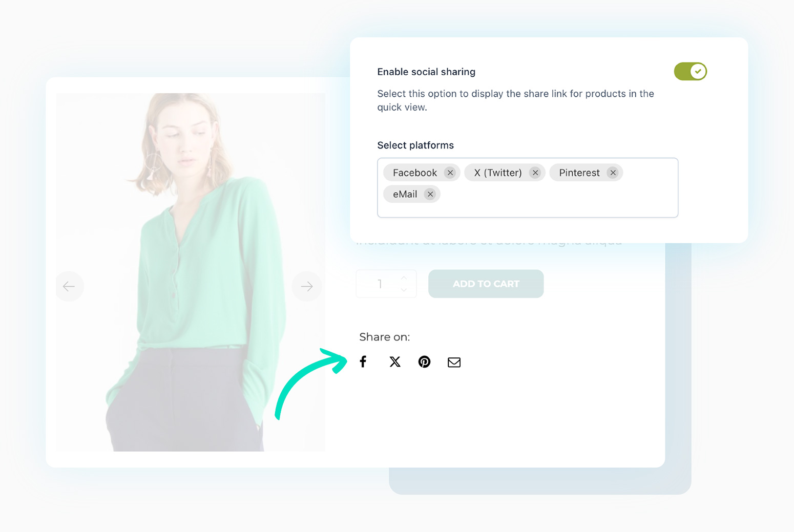Decrease the product quantity with the down arrow
This screenshot has height=532, width=794.
point(404,290)
